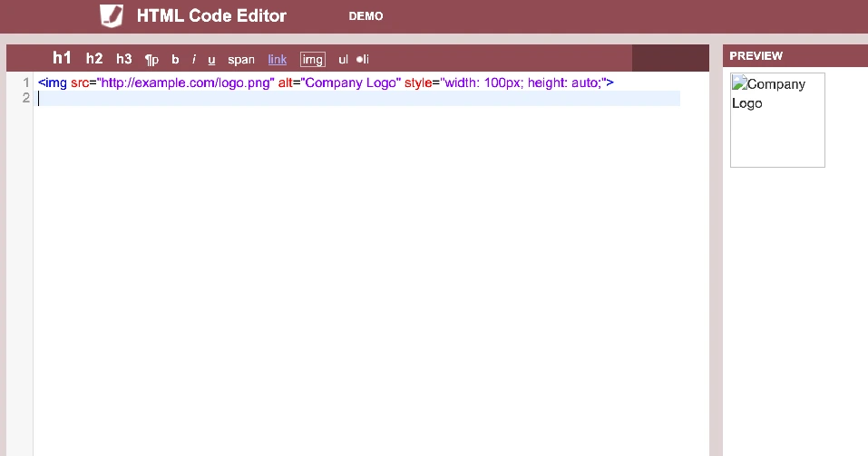Open the DEMO menu item
This screenshot has height=456, width=868.
pos(366,16)
